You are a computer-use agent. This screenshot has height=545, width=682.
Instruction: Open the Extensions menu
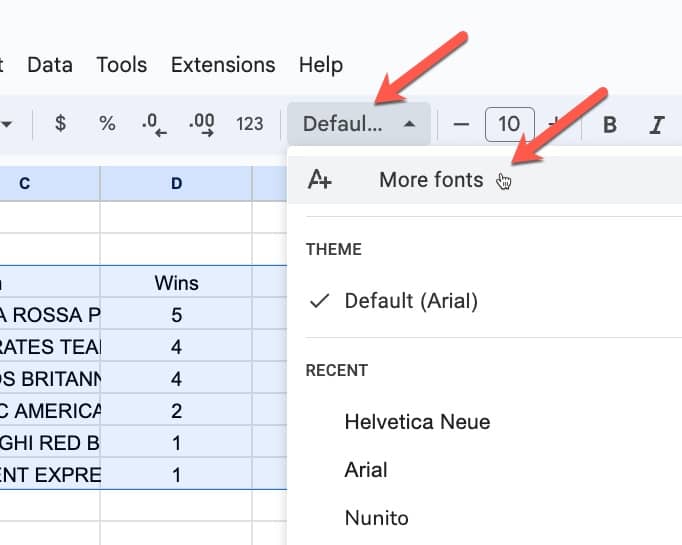coord(223,65)
